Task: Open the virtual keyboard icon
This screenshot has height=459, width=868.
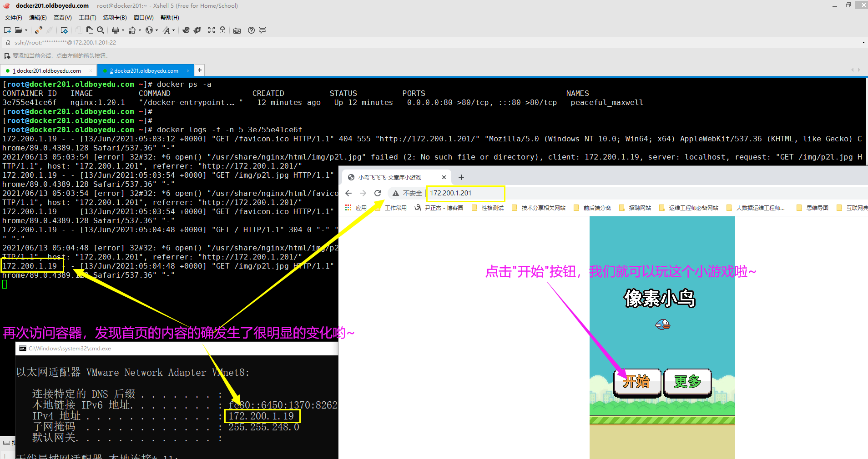Action: pyautogui.click(x=237, y=30)
